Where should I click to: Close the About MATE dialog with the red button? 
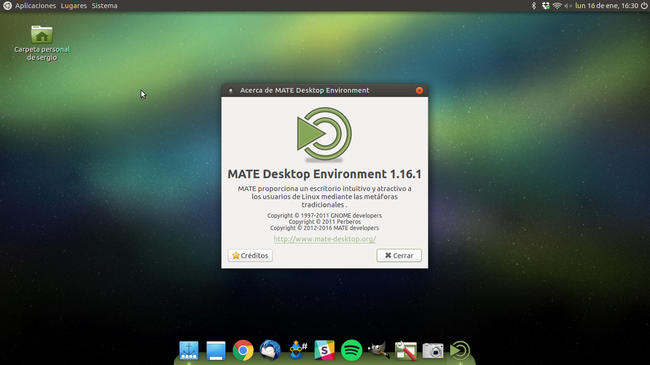[419, 90]
